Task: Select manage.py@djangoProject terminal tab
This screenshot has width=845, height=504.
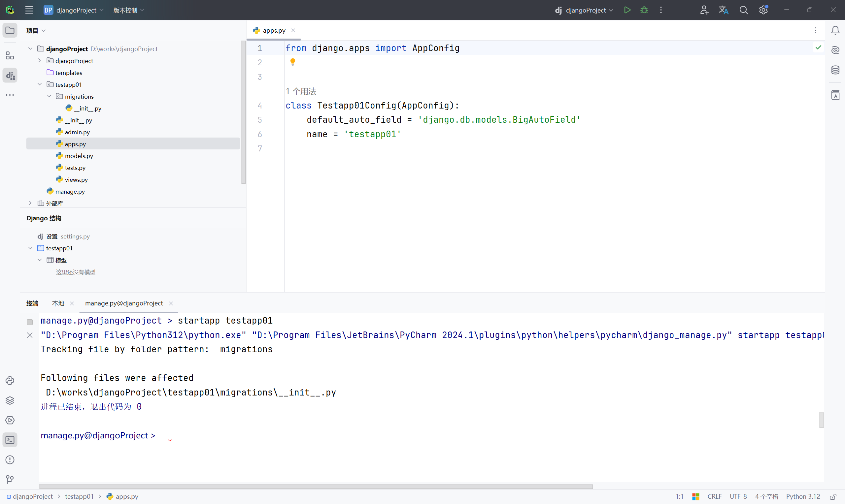Action: (124, 303)
